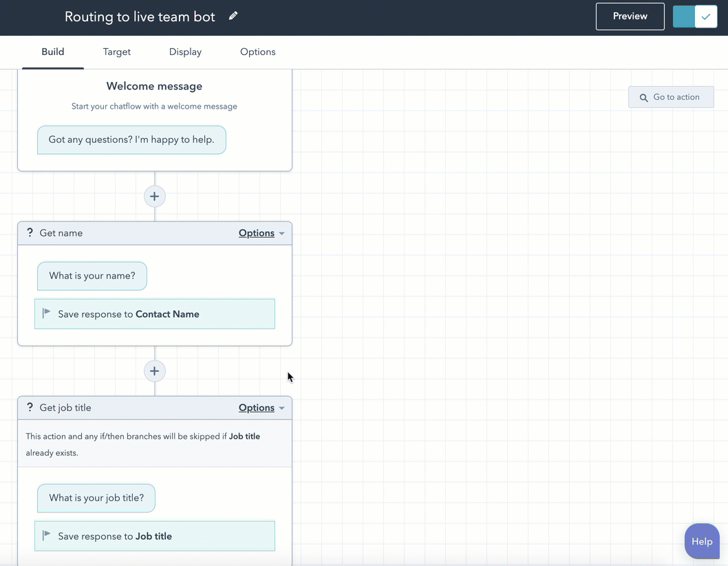Screen dimensions: 728x566
Task: Click the question mark icon on Get job title
Action: (x=29, y=407)
